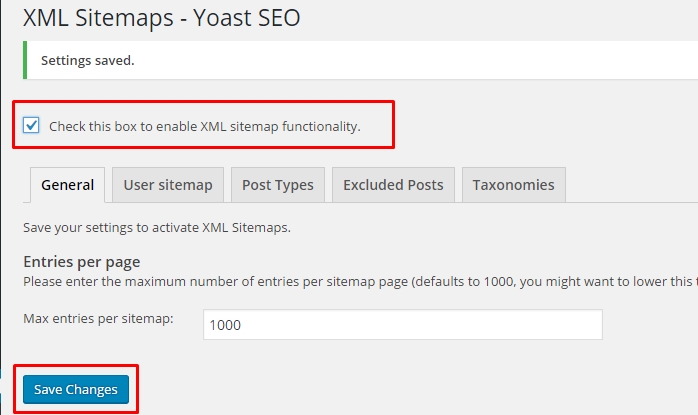Select the Post Types tab

pyautogui.click(x=278, y=185)
